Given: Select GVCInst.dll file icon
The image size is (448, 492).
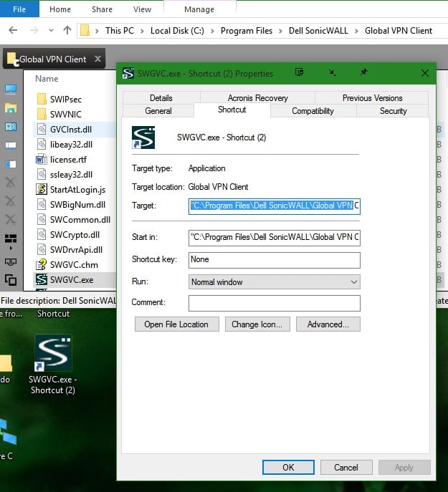Looking at the screenshot, I should pos(42,129).
